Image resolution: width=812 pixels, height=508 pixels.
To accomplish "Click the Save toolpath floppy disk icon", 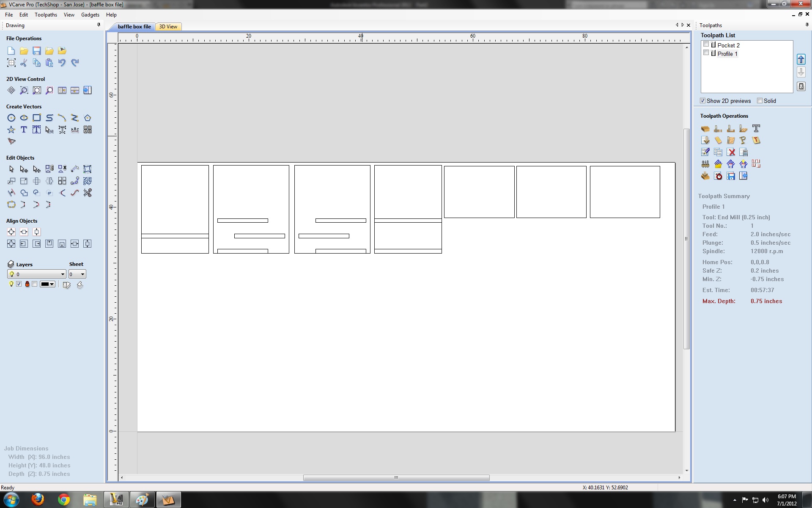I will [731, 176].
